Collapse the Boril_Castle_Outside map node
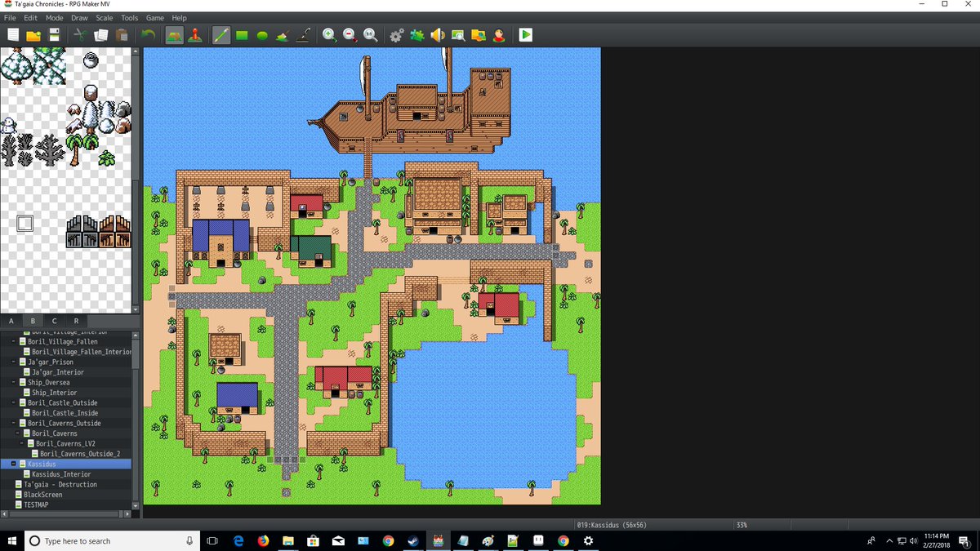The image size is (980, 551). [x=14, y=402]
